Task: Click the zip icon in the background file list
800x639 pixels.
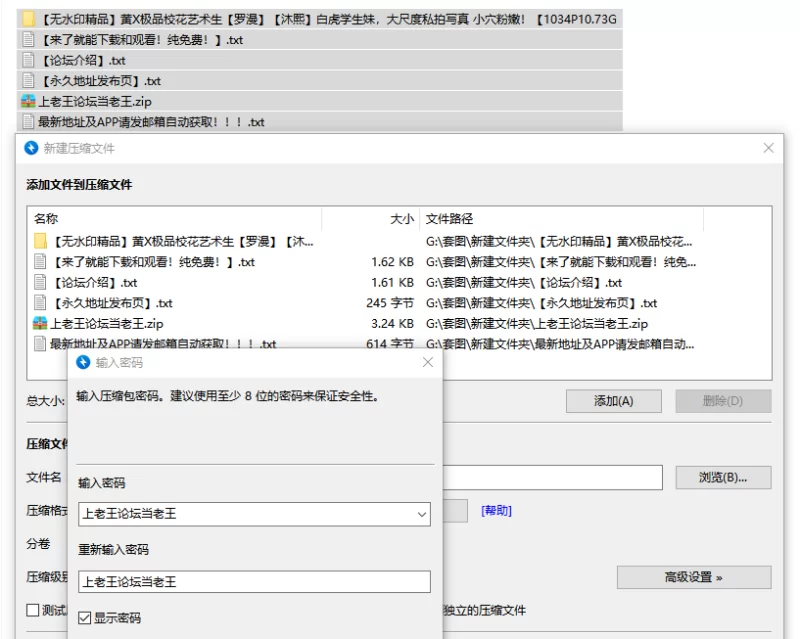Action: (x=28, y=101)
